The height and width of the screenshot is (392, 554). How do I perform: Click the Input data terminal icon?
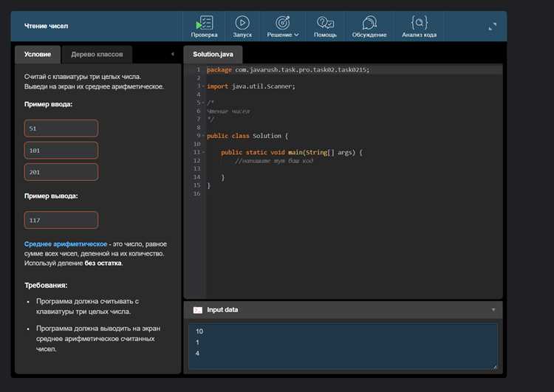click(x=198, y=310)
